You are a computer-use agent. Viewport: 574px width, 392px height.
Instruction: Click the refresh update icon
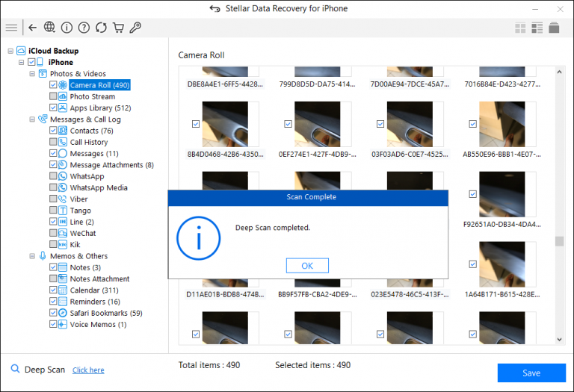click(101, 28)
